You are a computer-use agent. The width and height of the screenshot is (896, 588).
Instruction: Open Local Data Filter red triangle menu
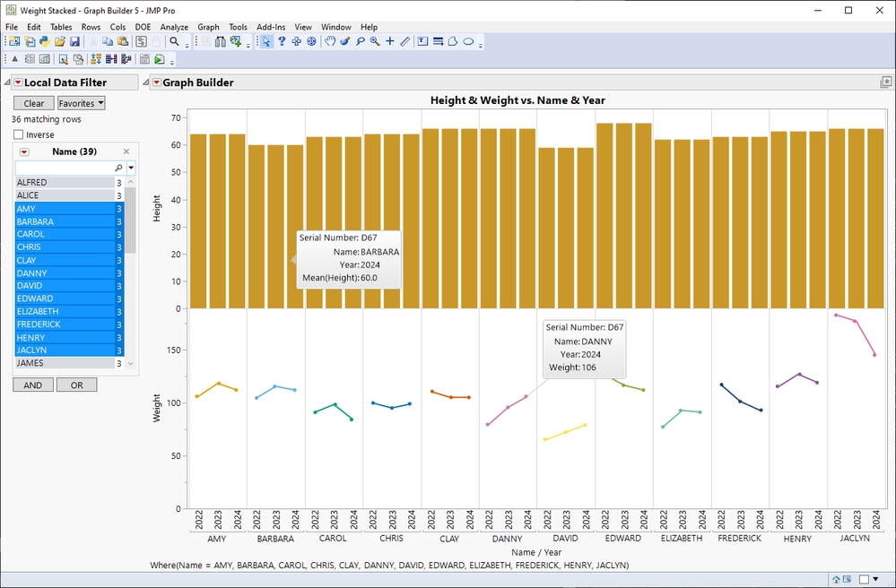[16, 82]
